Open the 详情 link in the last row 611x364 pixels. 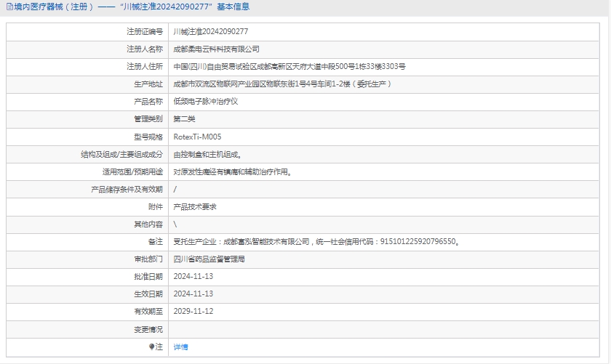click(180, 347)
